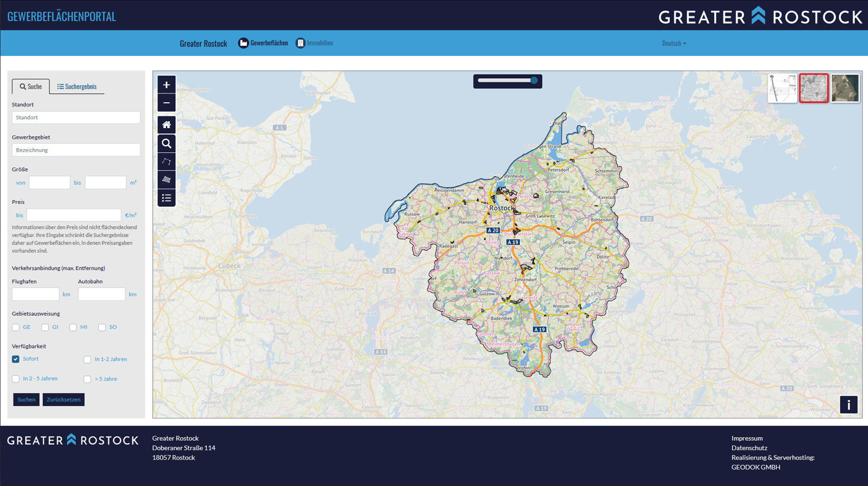Click the Gewerbeflächenportal title
868x486 pixels.
click(x=62, y=16)
